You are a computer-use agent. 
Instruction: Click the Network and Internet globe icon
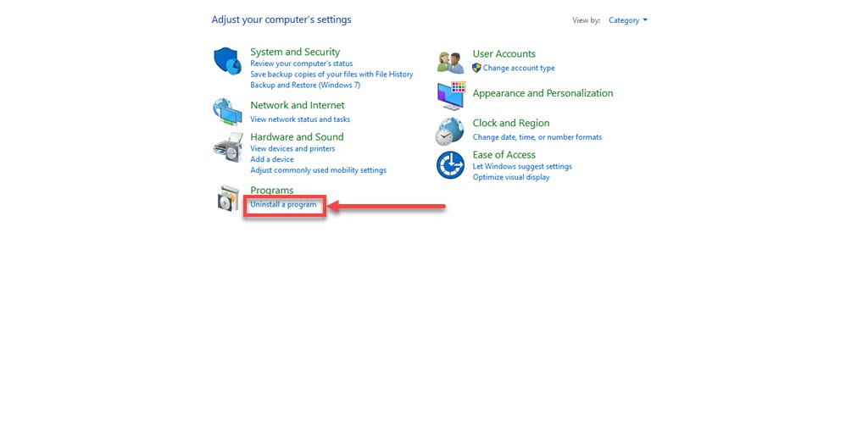point(227,112)
